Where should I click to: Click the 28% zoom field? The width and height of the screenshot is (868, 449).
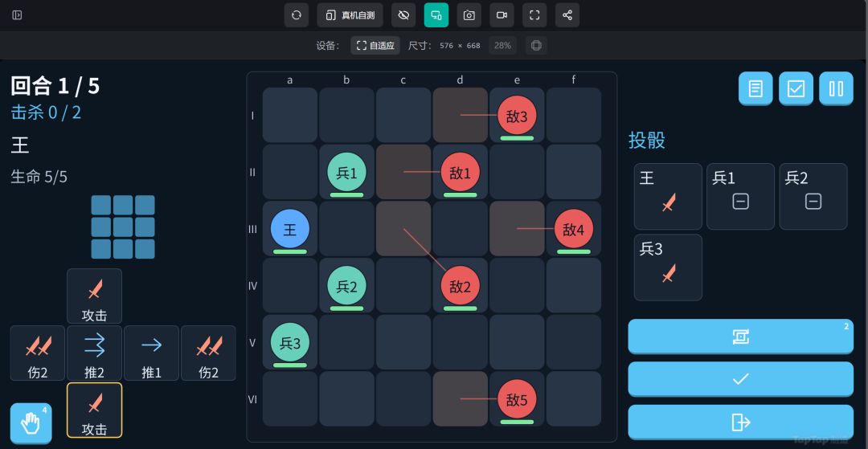pos(502,45)
